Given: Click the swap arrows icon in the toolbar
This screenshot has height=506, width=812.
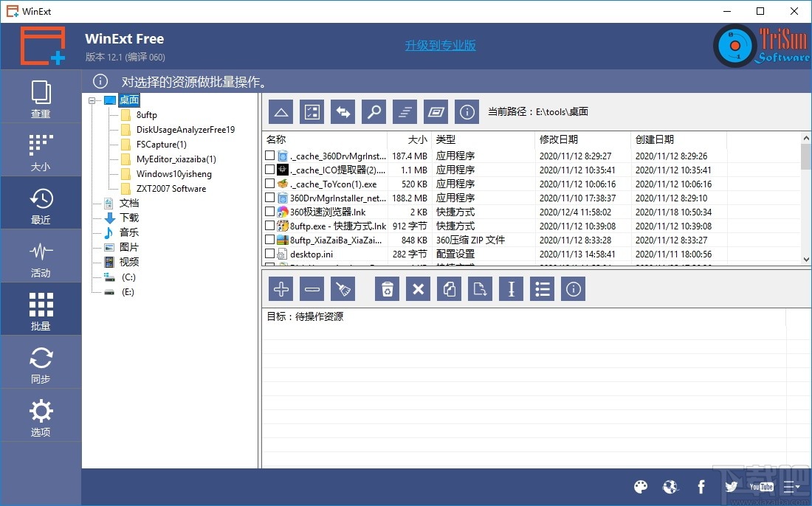Looking at the screenshot, I should tap(343, 111).
